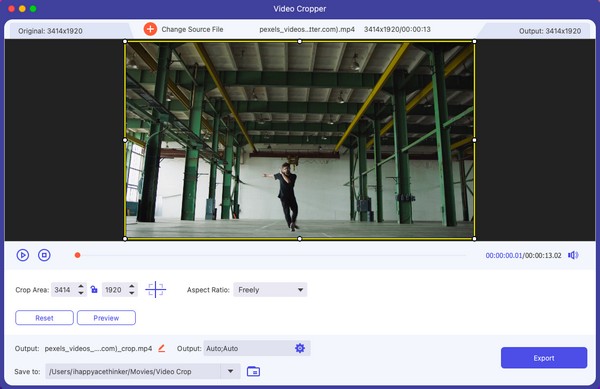Click the Preview button

tap(106, 318)
